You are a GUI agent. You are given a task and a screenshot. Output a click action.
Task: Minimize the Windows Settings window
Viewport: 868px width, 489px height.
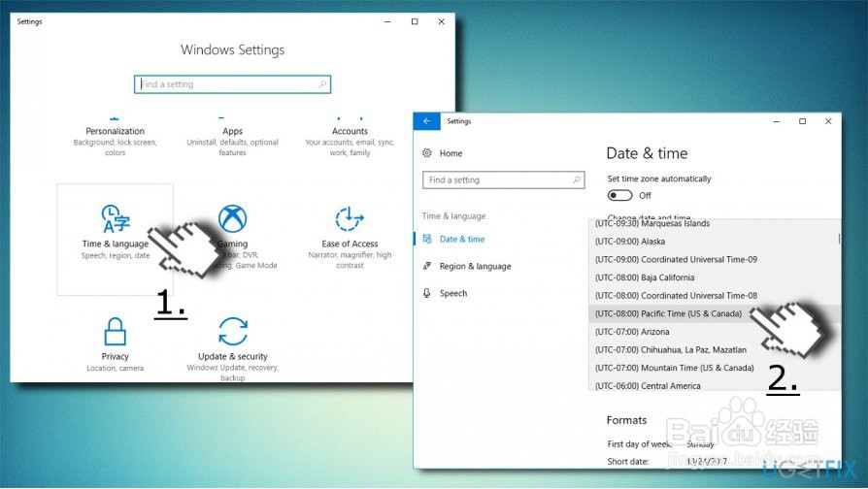(x=387, y=21)
